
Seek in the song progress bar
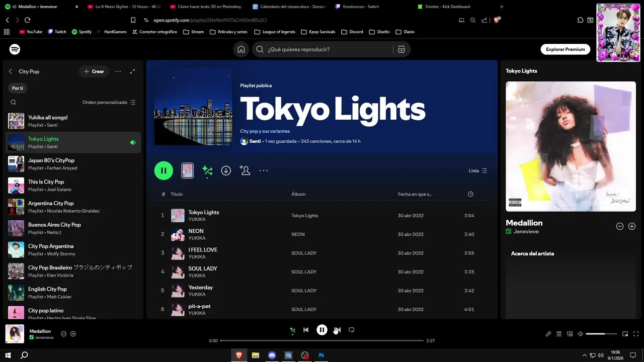(x=322, y=341)
